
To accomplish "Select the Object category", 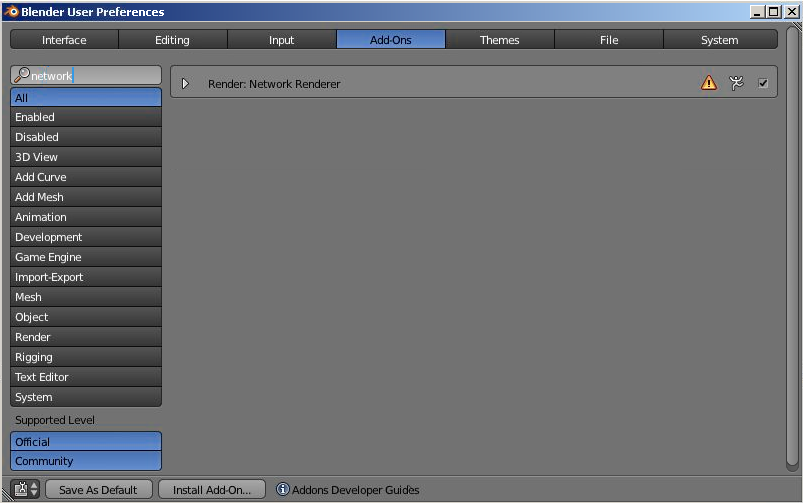I will pos(86,317).
